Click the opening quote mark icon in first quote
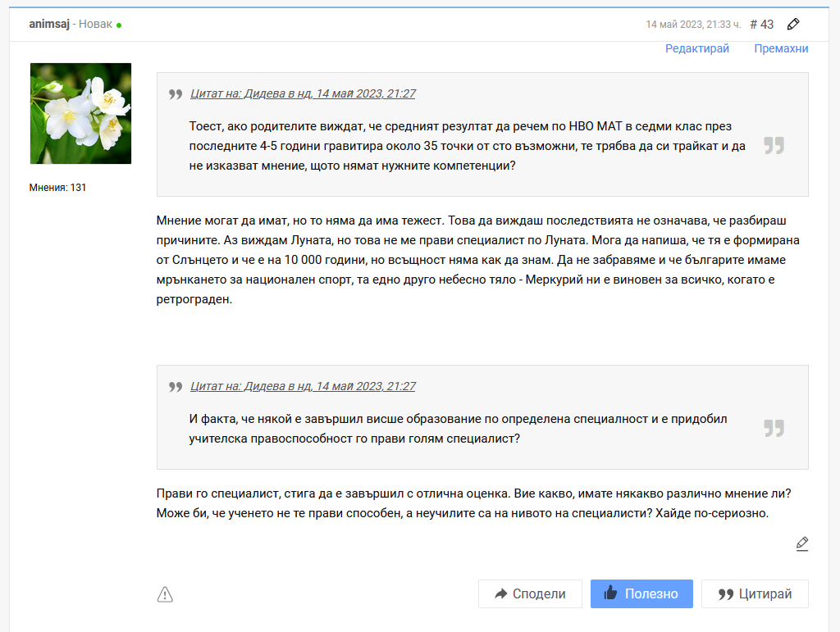 [x=175, y=94]
